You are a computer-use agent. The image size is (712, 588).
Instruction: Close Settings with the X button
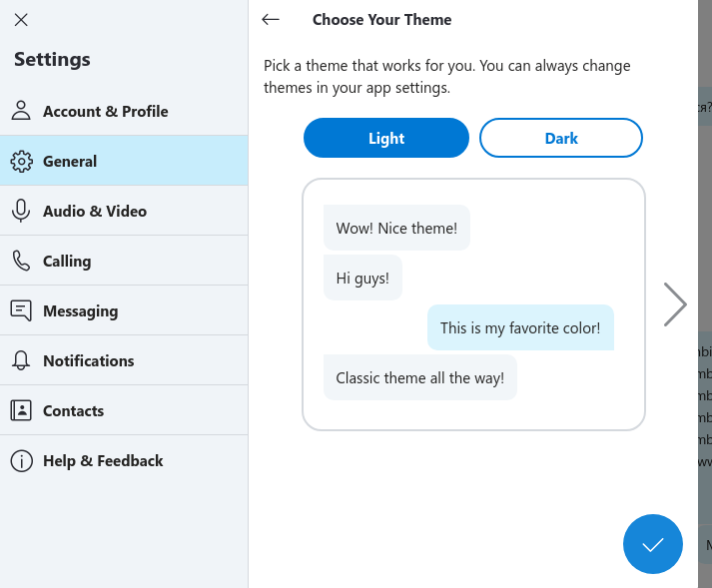[x=21, y=19]
